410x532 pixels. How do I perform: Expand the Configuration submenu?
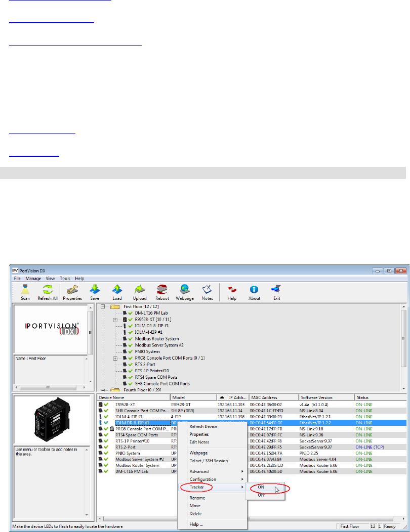[213, 479]
